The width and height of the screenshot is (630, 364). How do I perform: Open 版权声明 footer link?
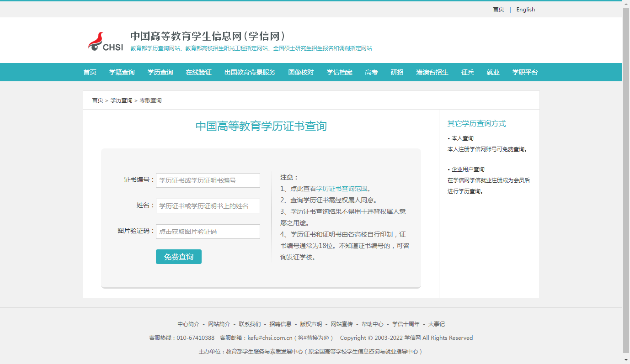pyautogui.click(x=311, y=324)
